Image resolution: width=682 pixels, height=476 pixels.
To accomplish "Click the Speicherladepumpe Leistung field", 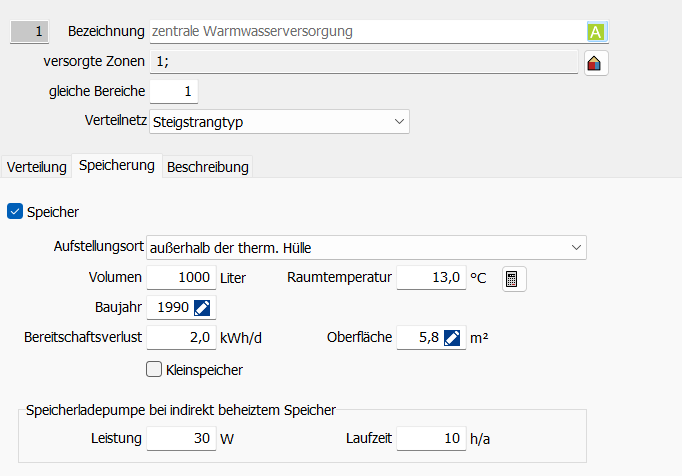I will click(x=181, y=437).
